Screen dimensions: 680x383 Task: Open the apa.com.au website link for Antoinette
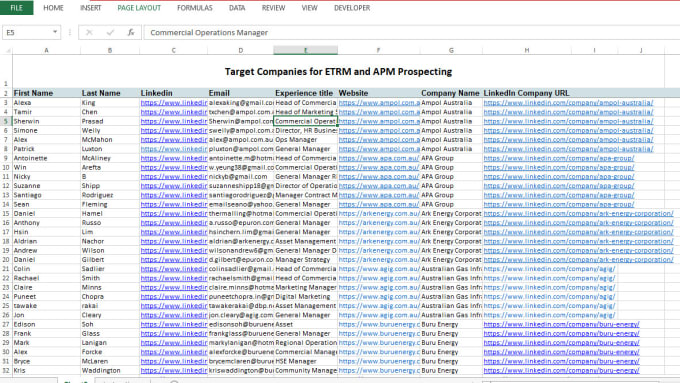click(379, 158)
